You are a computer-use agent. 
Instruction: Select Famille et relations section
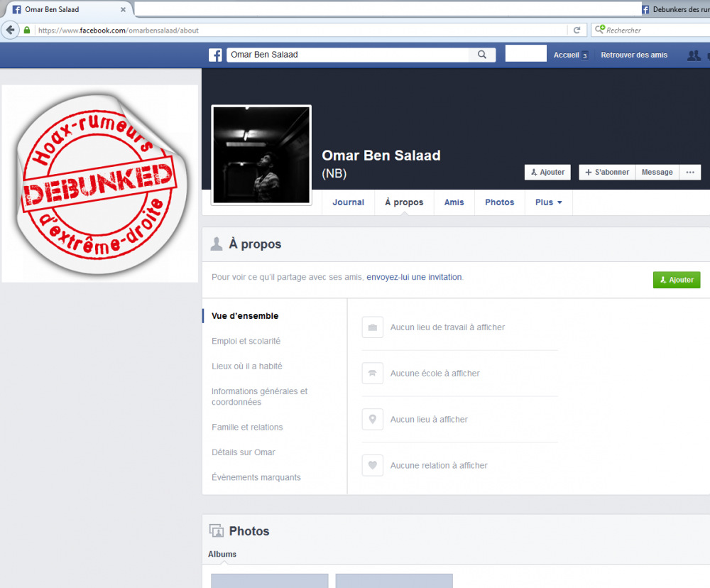pos(247,428)
